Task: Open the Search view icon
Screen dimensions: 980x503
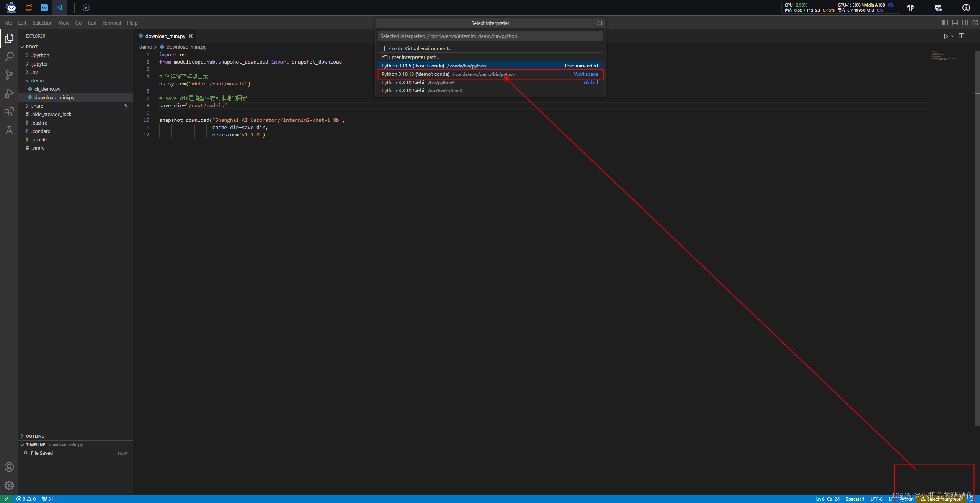Action: 9,57
